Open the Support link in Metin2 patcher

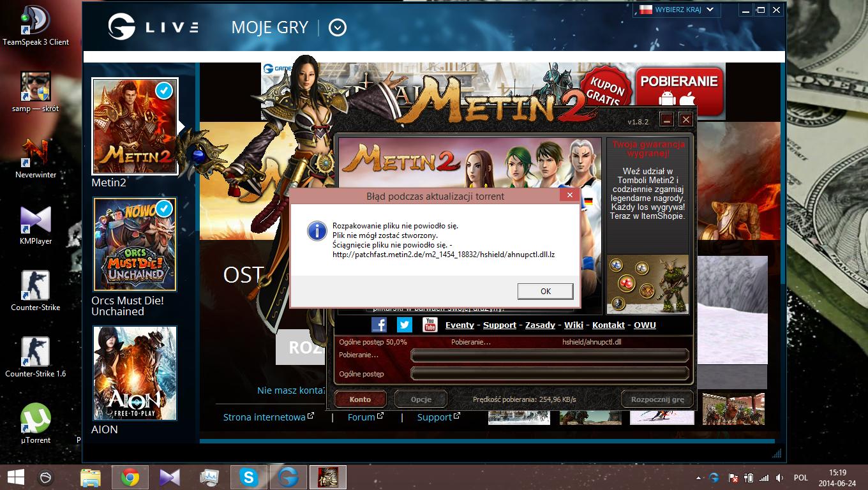pyautogui.click(x=499, y=325)
